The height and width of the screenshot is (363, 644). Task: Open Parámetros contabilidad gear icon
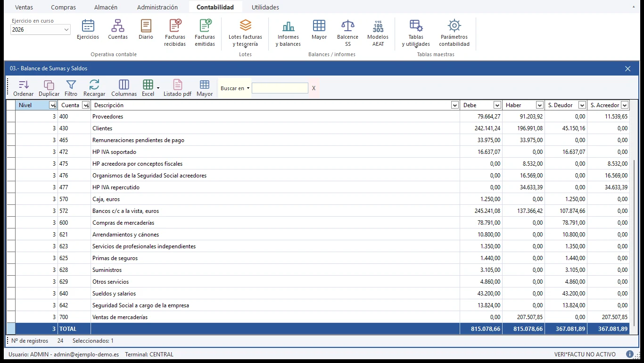[454, 33]
